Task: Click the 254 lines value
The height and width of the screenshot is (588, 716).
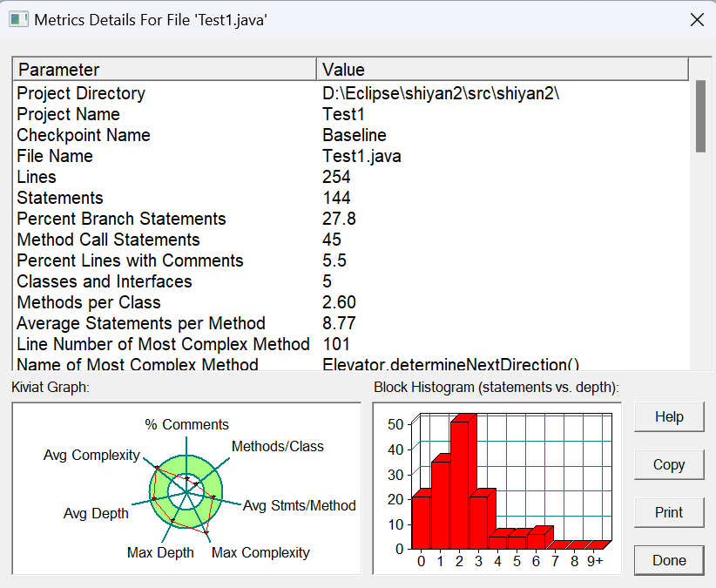Action: click(x=336, y=177)
